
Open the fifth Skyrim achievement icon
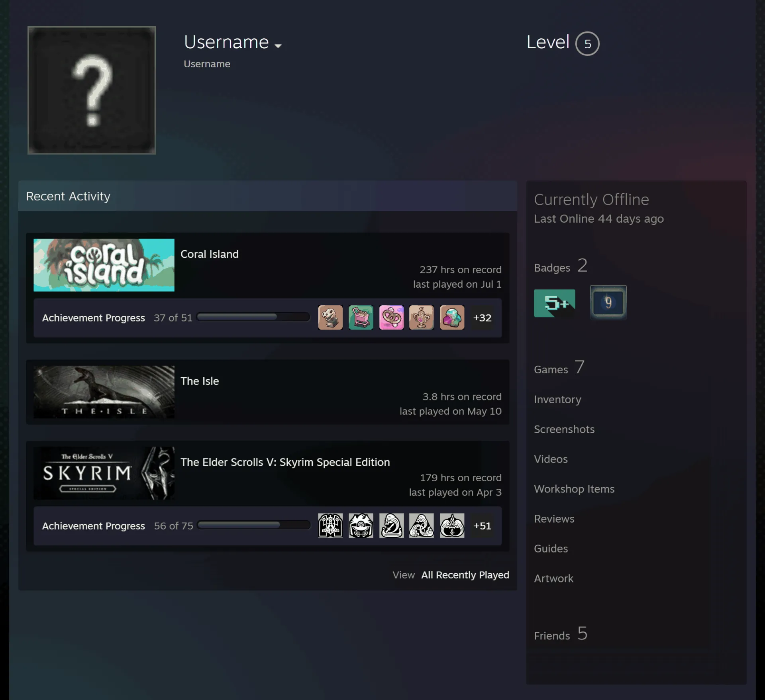[452, 525]
